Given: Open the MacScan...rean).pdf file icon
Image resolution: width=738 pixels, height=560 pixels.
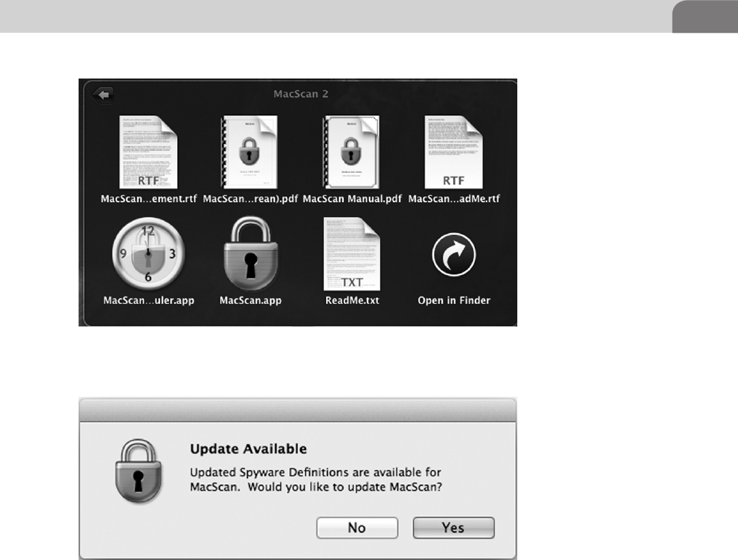Looking at the screenshot, I should click(x=249, y=152).
